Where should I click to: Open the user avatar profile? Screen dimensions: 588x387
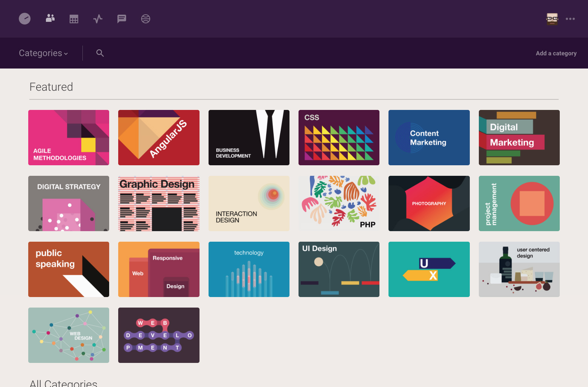point(552,19)
